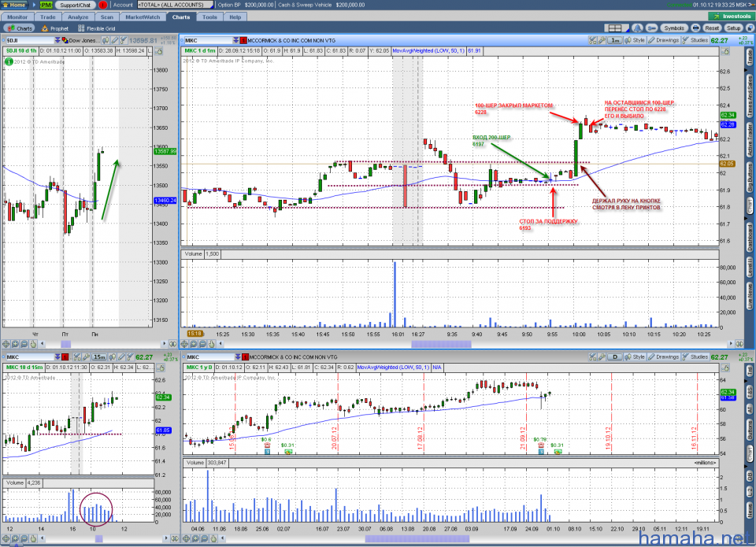
Task: Click the MovAvgWeighted (LOW, 50, 1) study label
Action: tap(428, 50)
